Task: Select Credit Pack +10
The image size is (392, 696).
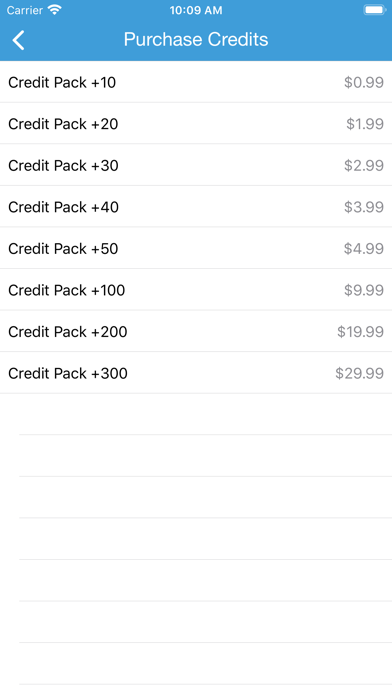Action: (x=196, y=82)
